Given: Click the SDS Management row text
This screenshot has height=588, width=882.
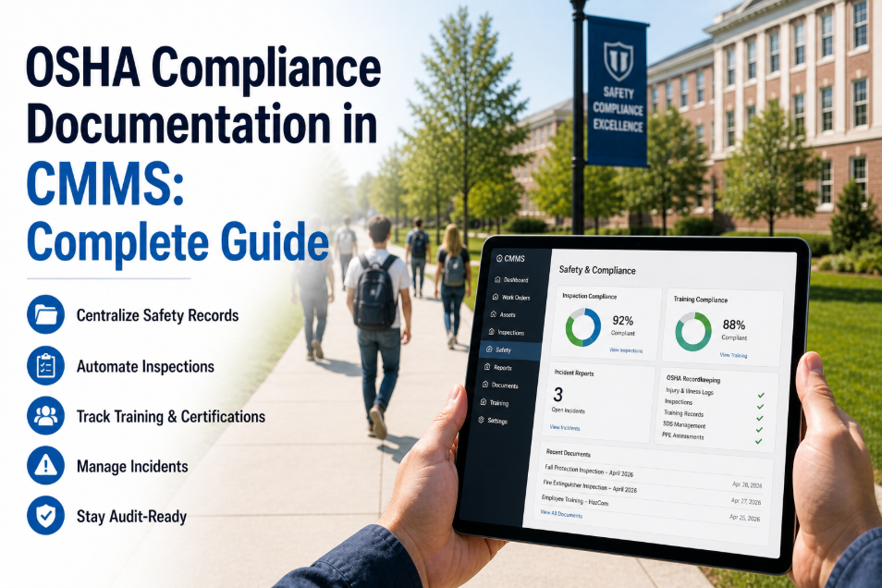Looking at the screenshot, I should coord(683,425).
